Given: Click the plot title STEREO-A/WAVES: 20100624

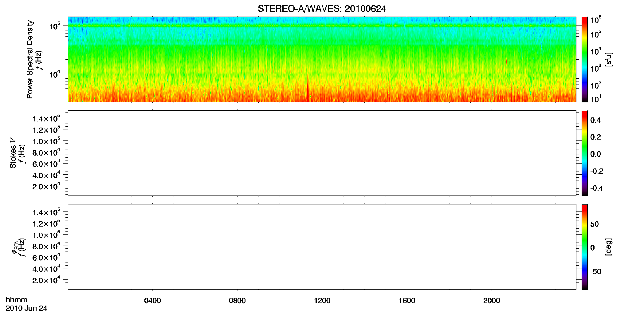Looking at the screenshot, I should click(322, 9).
